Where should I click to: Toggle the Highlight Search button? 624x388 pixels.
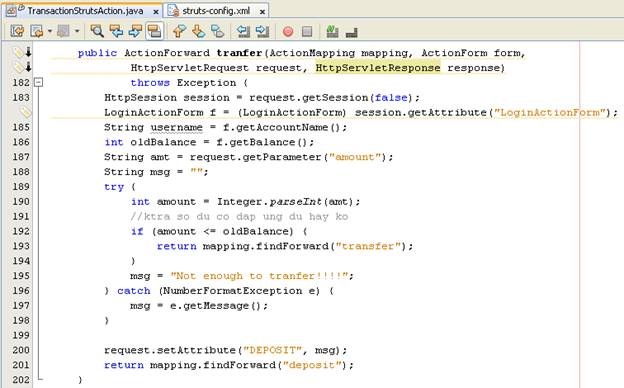(x=154, y=31)
